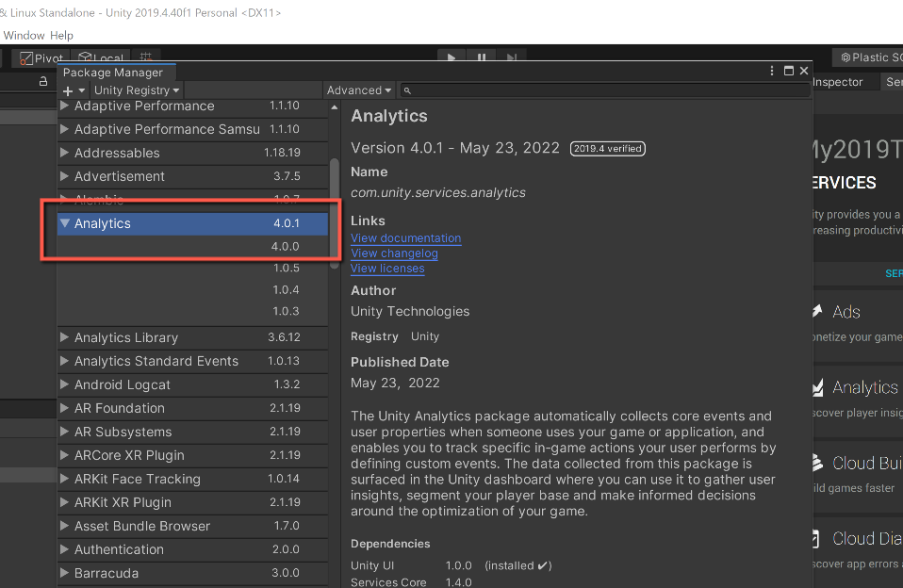Open Package Manager three-dot options menu

774,71
